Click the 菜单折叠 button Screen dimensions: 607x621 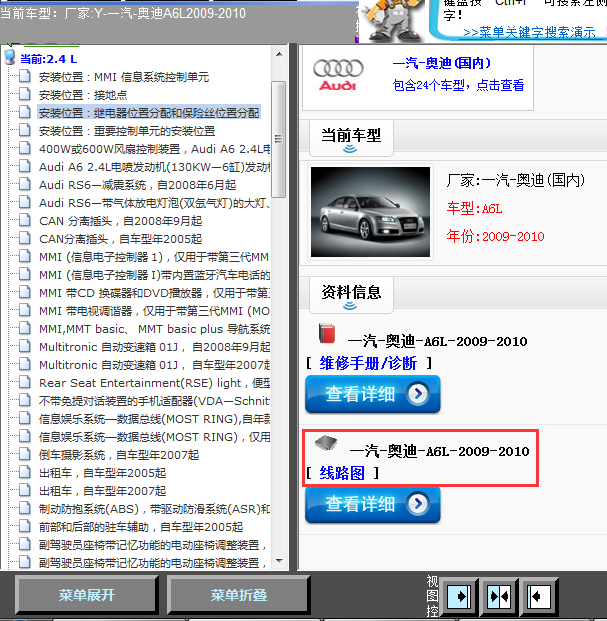(x=238, y=595)
